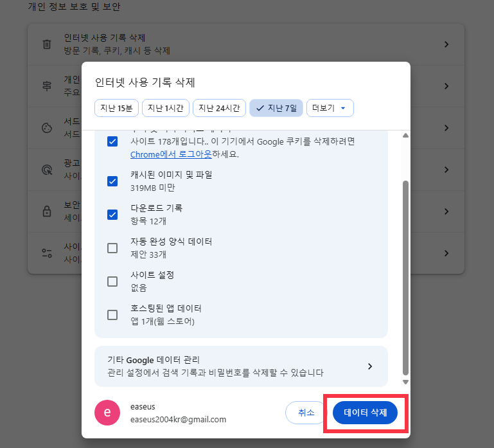Viewport: 494px width, 448px height.
Task: Click the trash can icon beside 인터넷 사용 기록 삭제
Action: pyautogui.click(x=47, y=44)
